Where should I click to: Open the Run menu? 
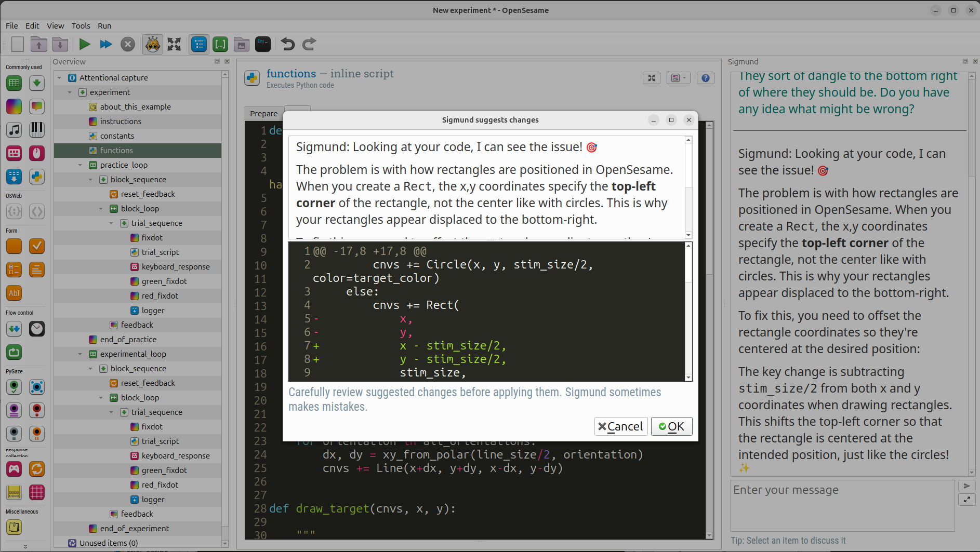[104, 26]
